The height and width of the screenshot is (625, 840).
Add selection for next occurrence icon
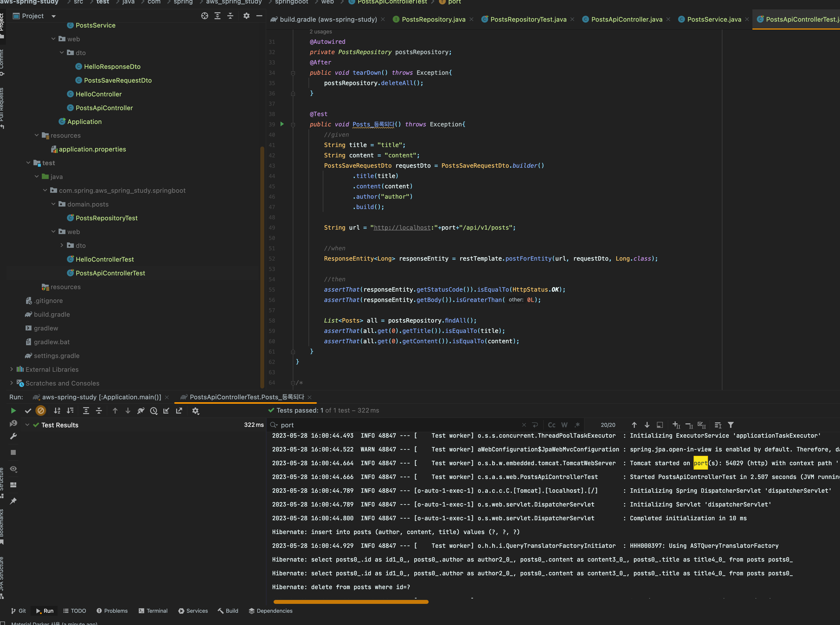(676, 425)
